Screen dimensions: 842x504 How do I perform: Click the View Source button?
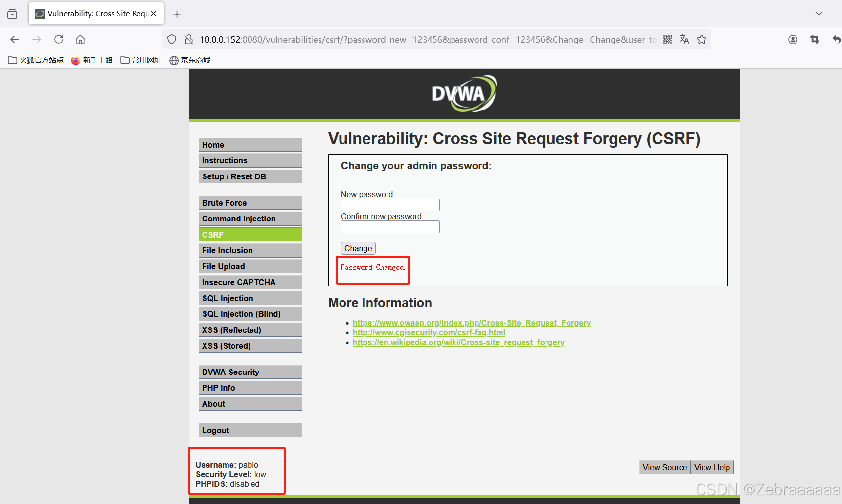click(x=665, y=467)
